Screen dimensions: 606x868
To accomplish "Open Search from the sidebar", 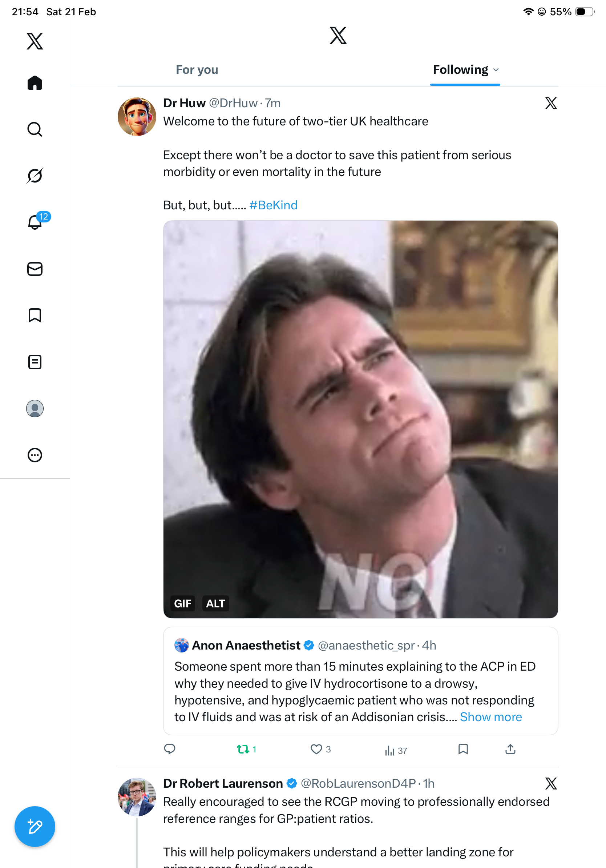I will pos(35,129).
